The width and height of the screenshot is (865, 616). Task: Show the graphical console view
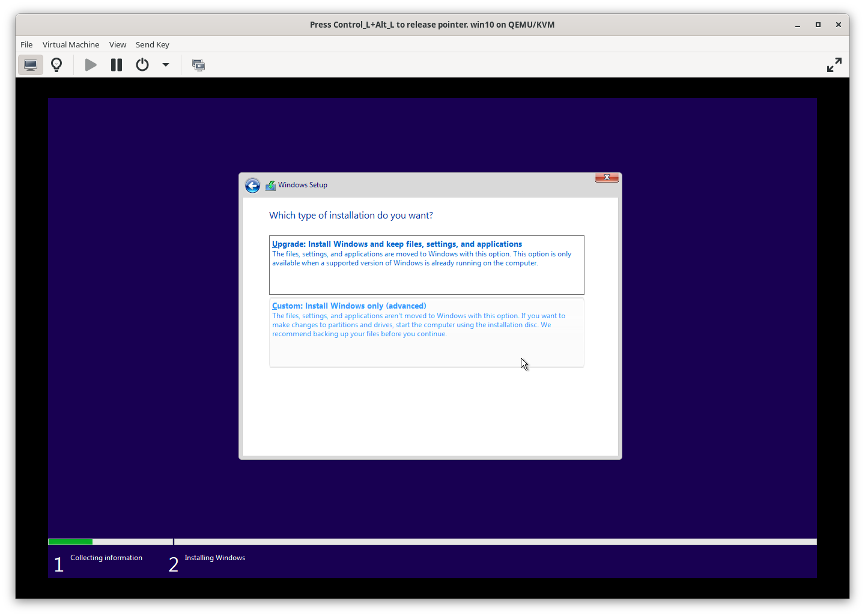tap(31, 65)
